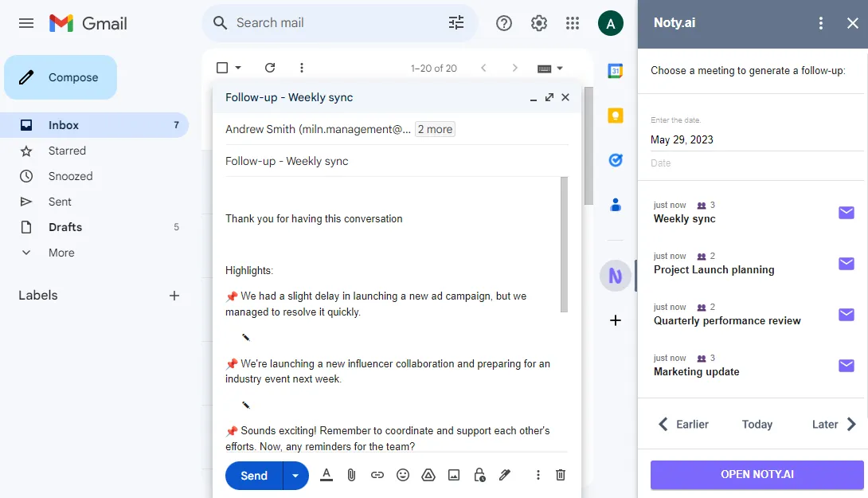Generate follow-up email for Project Launch planning
The width and height of the screenshot is (868, 498).
tap(846, 264)
